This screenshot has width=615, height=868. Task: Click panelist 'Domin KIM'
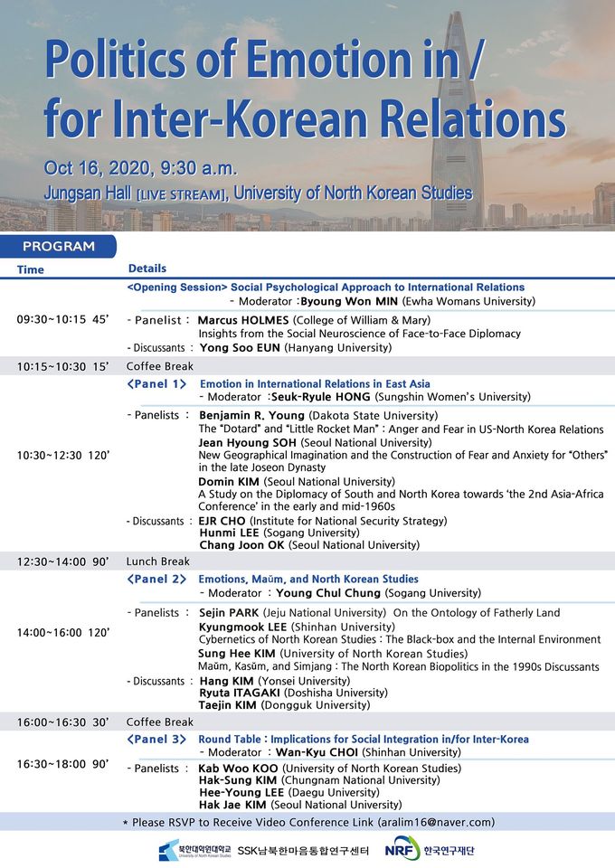[x=229, y=482]
